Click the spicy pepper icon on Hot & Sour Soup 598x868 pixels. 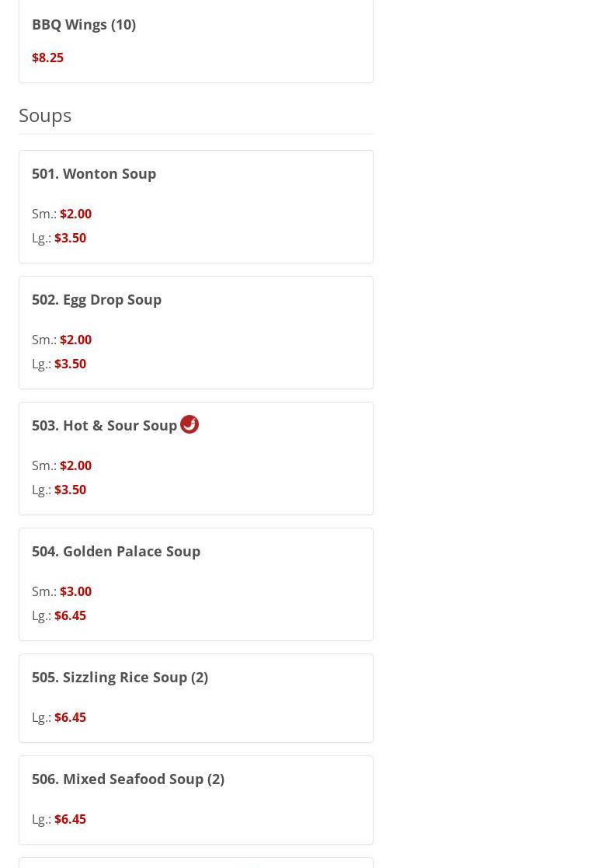[x=189, y=424]
